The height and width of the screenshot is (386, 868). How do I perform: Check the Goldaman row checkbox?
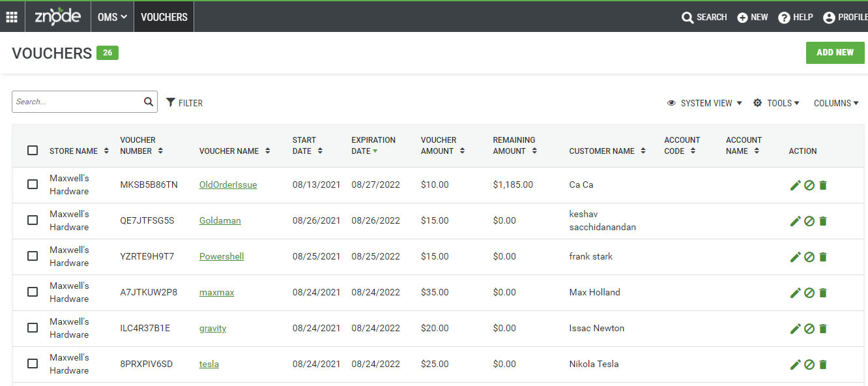[33, 220]
